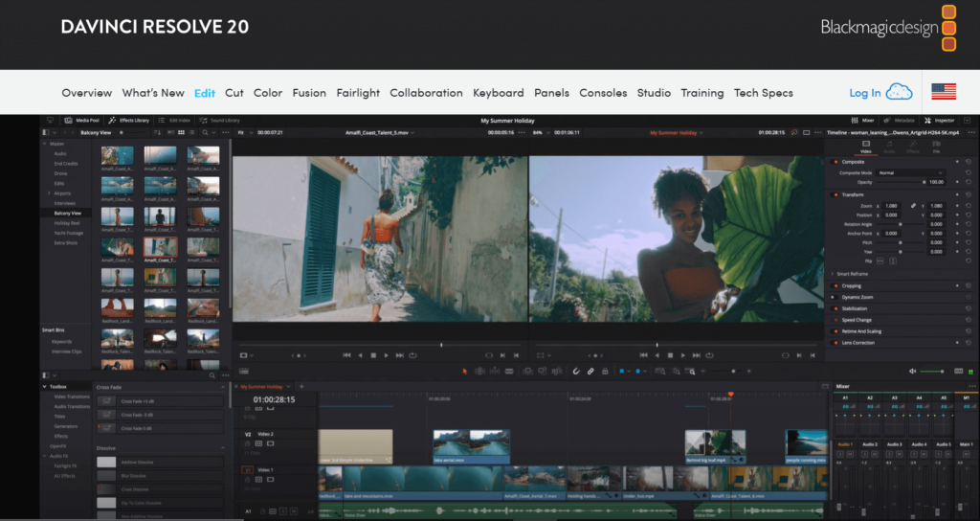Click the position lock padlock icon
980x521 pixels.
click(x=605, y=372)
